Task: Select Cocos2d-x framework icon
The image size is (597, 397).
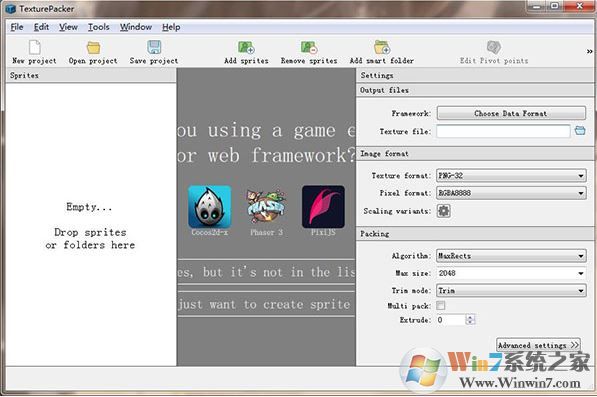Action: pyautogui.click(x=209, y=207)
